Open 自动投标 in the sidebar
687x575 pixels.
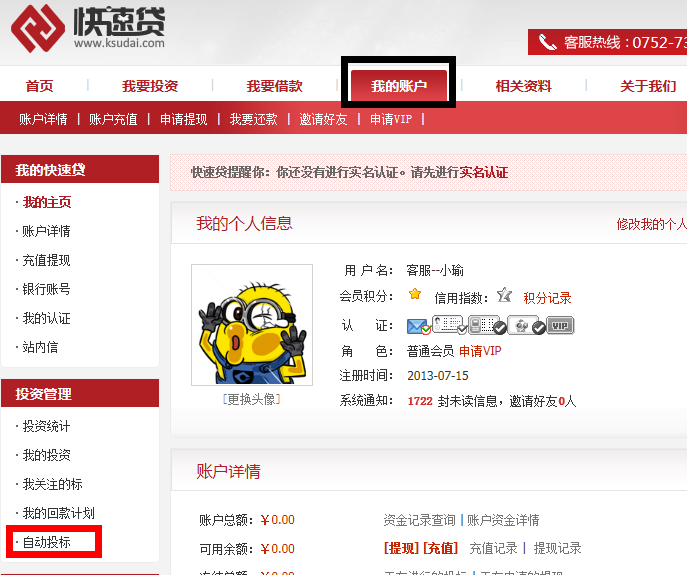pyautogui.click(x=46, y=542)
